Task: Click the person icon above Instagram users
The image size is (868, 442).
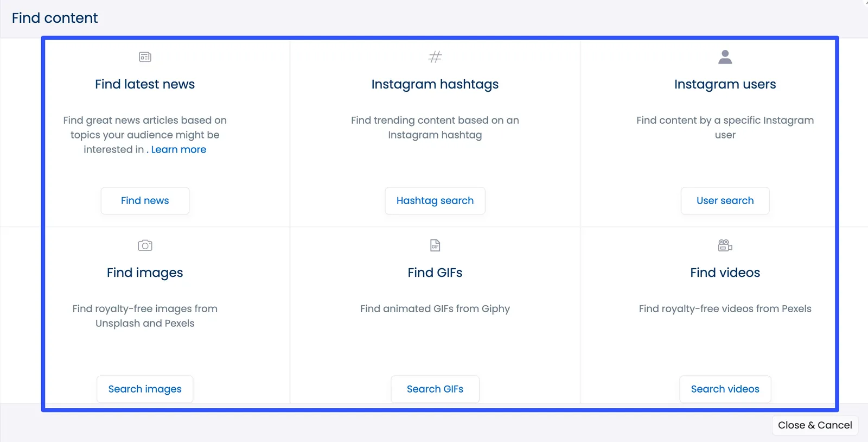Action: pos(725,56)
